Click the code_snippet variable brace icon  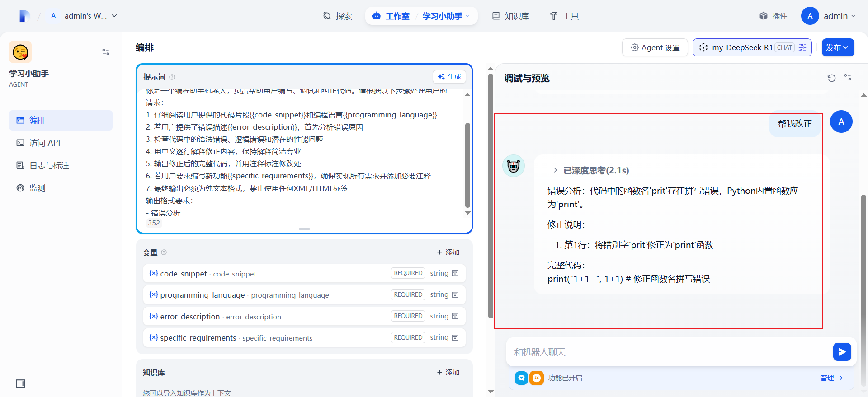click(x=154, y=273)
